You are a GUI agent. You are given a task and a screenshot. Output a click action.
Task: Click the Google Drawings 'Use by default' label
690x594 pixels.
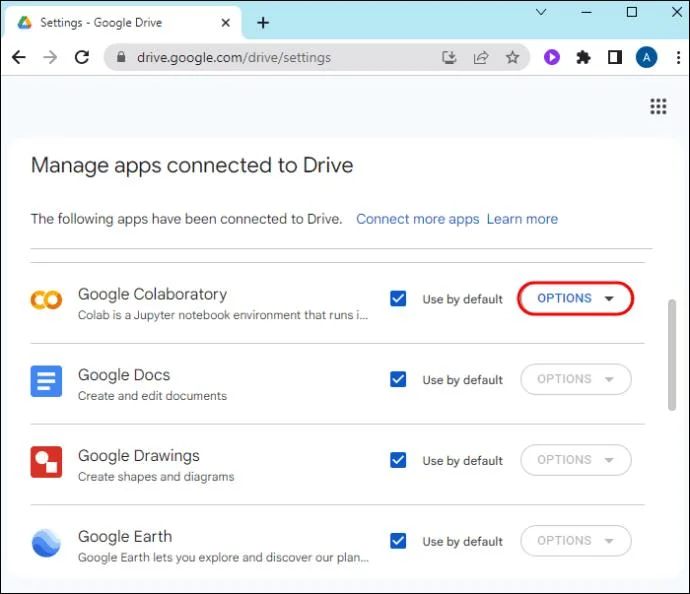[462, 461]
